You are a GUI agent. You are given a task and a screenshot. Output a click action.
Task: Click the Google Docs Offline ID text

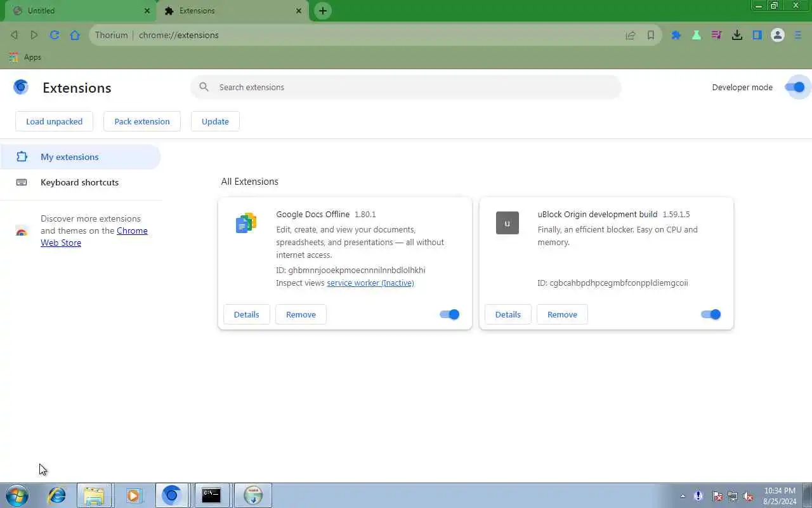click(x=351, y=270)
